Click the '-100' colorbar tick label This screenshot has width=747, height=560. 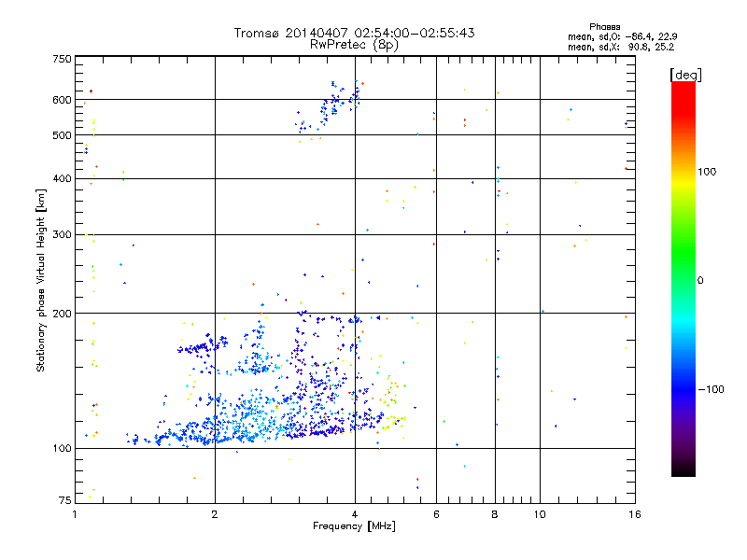click(711, 389)
